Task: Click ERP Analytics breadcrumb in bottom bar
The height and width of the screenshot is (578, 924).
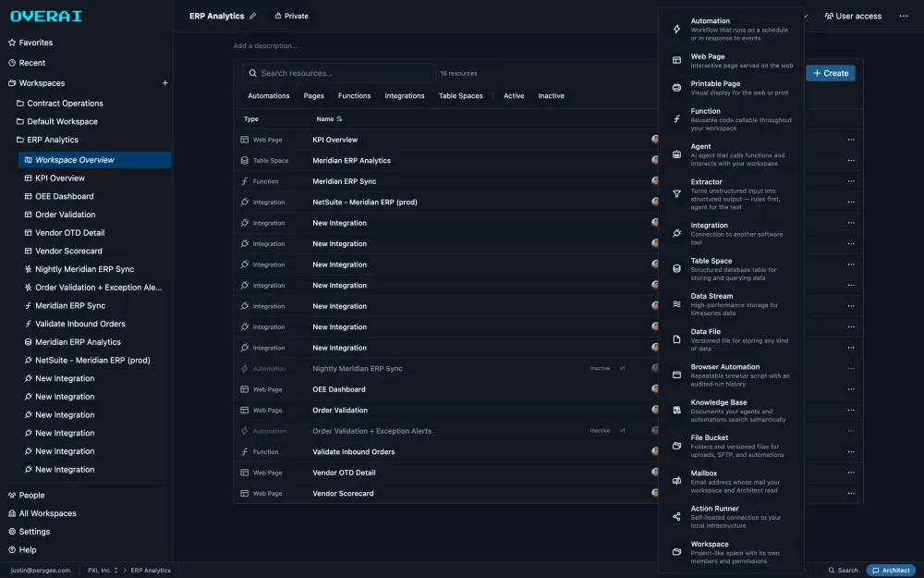Action: point(151,571)
